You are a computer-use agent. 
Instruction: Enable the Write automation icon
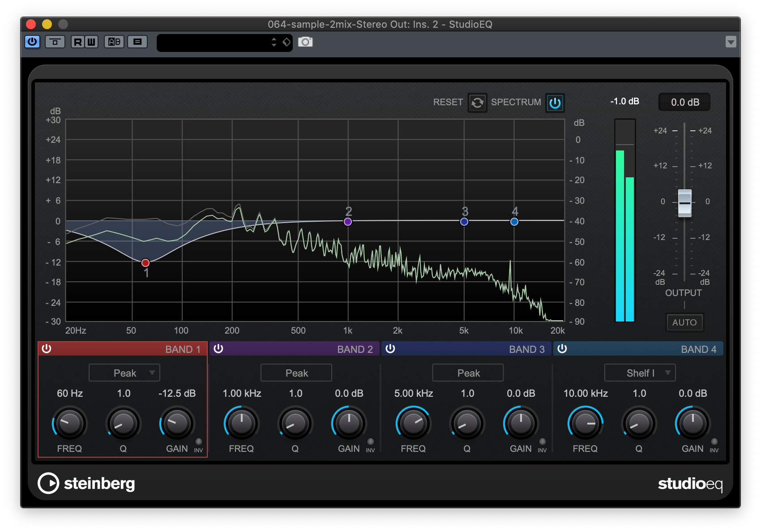click(x=91, y=42)
